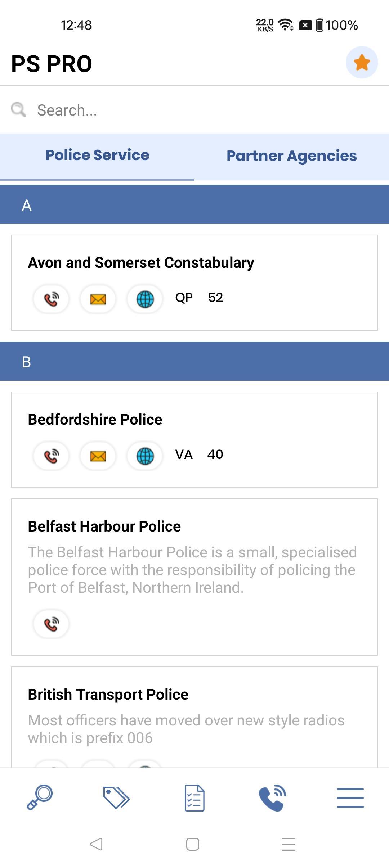This screenshot has height=868, width=389.
Task: Call Belfast Harbour Police
Action: [51, 624]
